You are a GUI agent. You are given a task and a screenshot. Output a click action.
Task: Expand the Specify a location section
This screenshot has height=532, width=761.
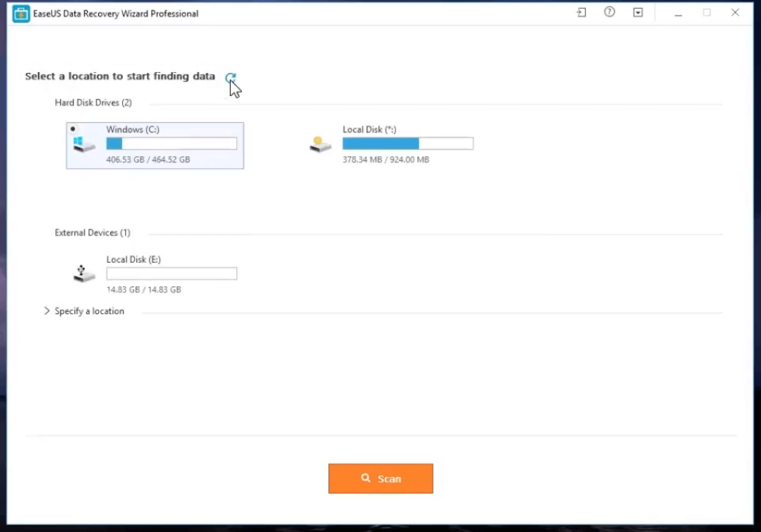coord(47,311)
